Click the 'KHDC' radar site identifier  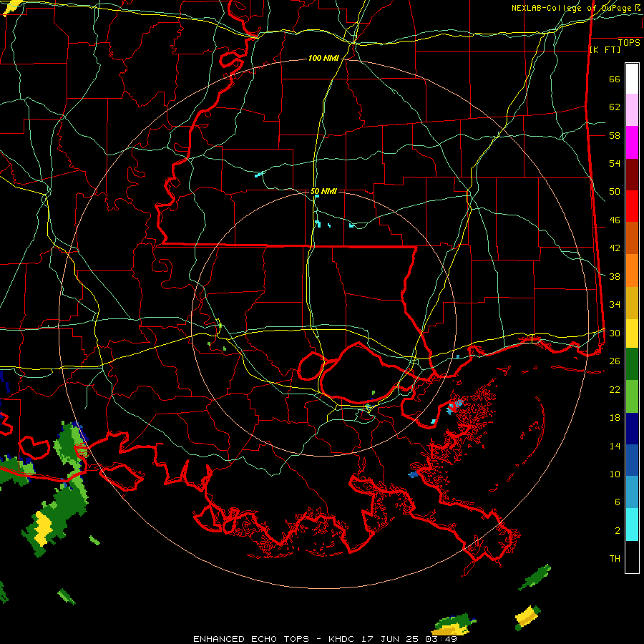pyautogui.click(x=343, y=639)
